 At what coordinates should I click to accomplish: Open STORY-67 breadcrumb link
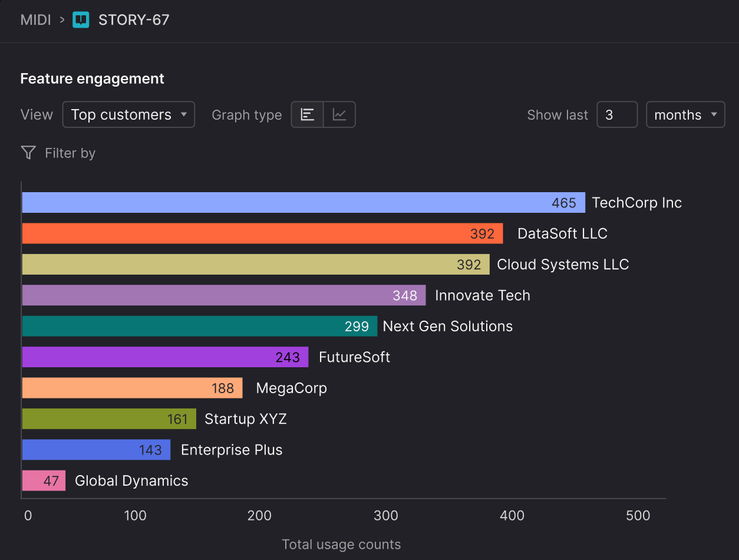click(x=134, y=20)
